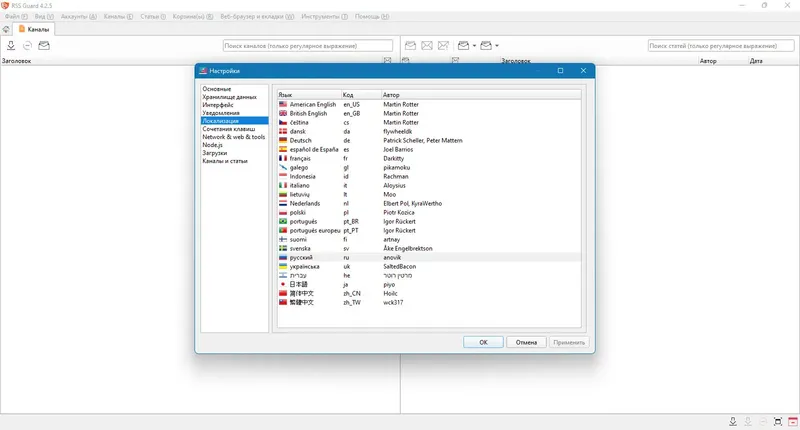Viewport: 800px width, 430px height.
Task: Select Сочетания клавиш settings category
Action: pos(235,129)
